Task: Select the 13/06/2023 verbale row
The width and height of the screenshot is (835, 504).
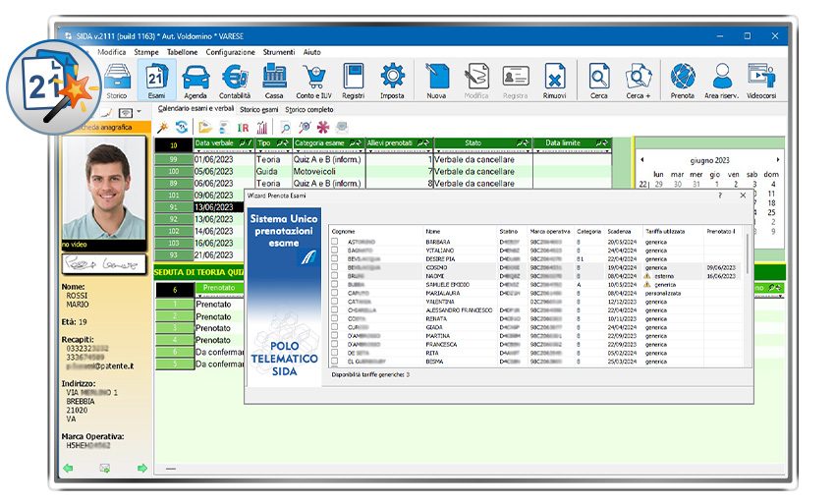Action: (212, 207)
